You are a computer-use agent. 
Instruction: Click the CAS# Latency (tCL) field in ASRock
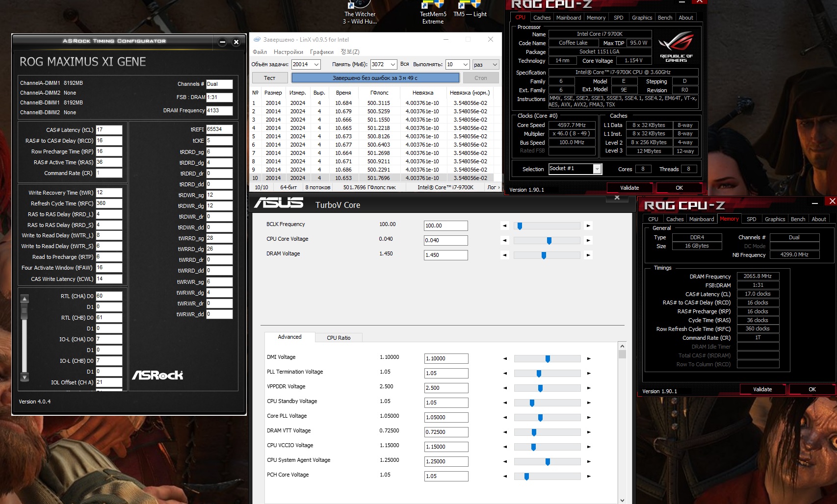click(x=109, y=130)
